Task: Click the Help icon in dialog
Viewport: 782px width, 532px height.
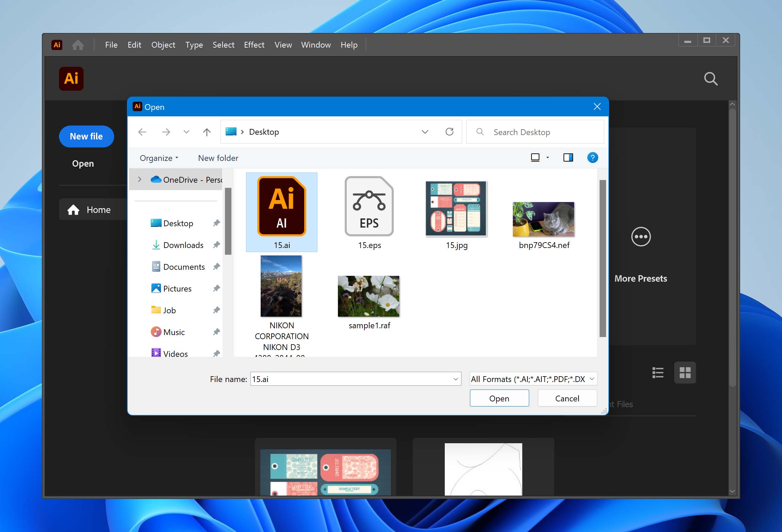Action: coord(592,157)
